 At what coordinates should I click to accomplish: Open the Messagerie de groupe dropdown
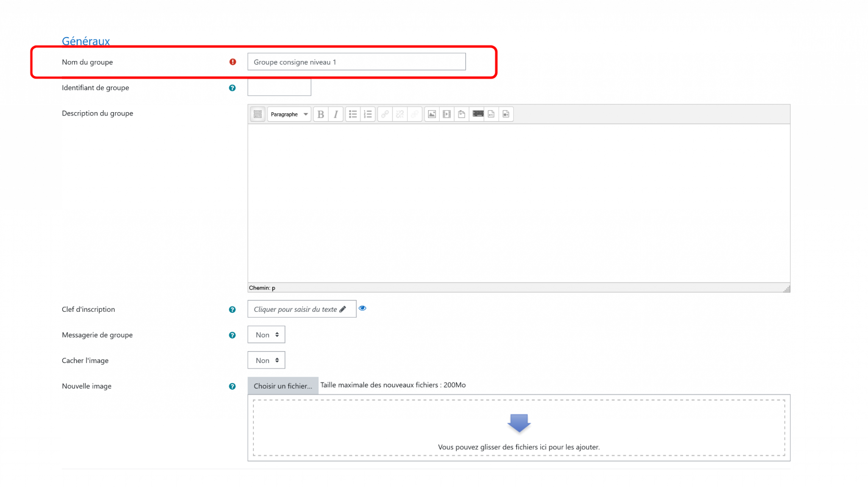(x=266, y=335)
